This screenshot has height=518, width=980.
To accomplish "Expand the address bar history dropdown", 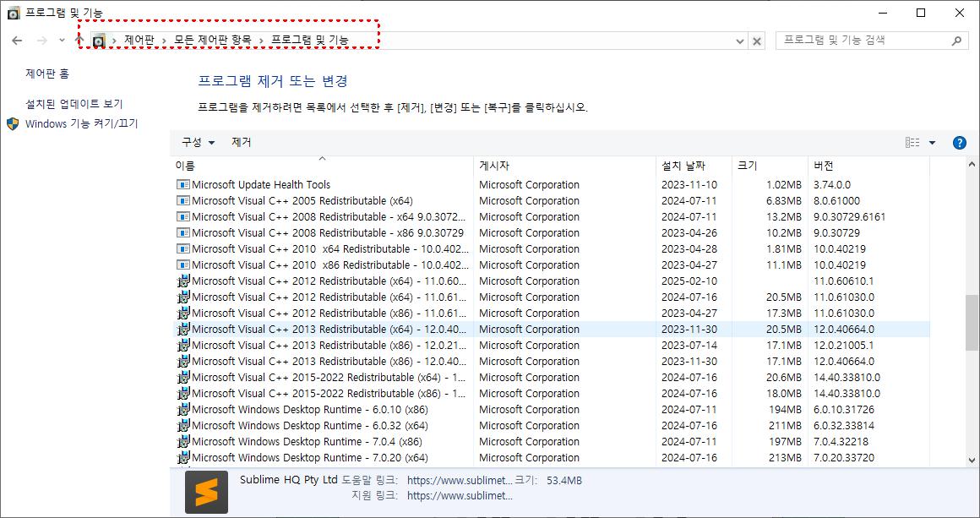I will pyautogui.click(x=740, y=41).
